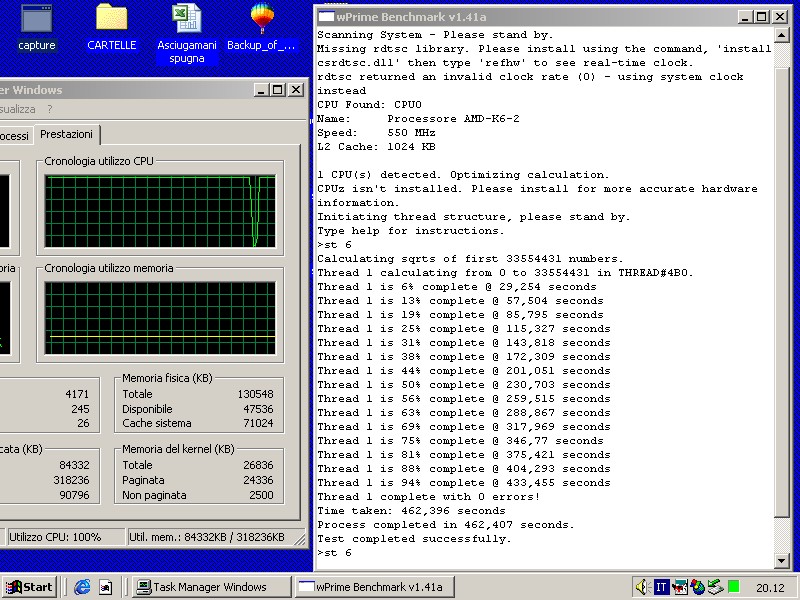Click the memory usage history graph
The height and width of the screenshot is (600, 800).
point(160,318)
